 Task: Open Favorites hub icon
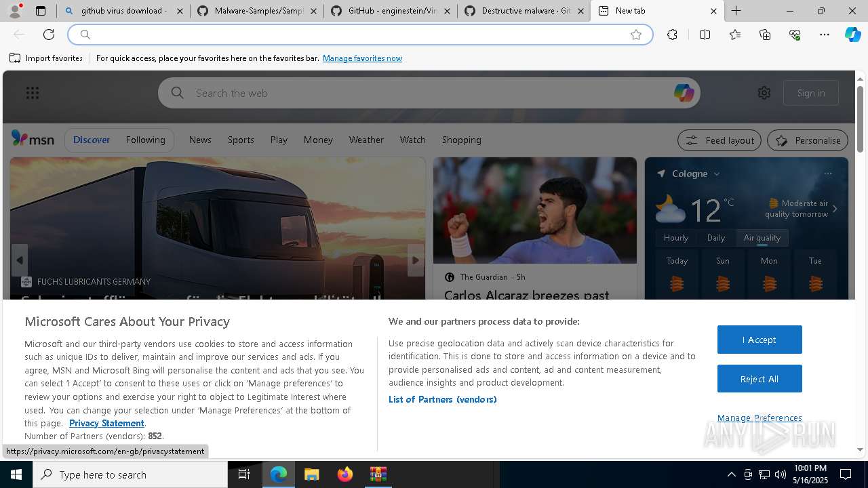(x=735, y=35)
